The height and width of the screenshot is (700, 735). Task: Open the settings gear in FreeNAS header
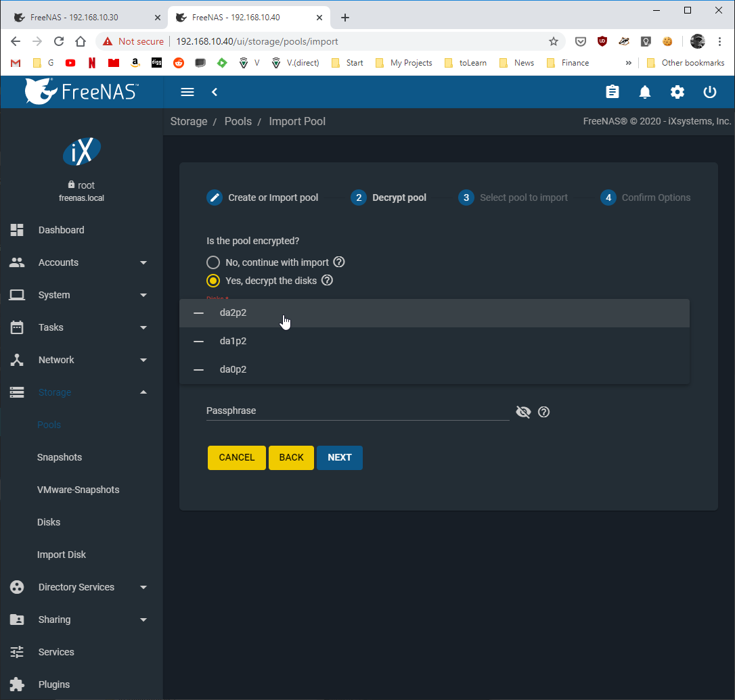tap(677, 92)
